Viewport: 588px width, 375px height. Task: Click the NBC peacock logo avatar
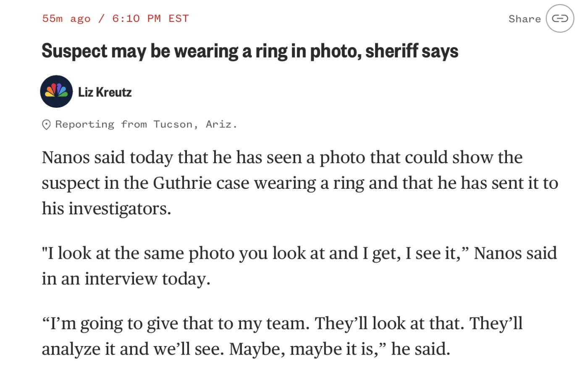pos(56,91)
